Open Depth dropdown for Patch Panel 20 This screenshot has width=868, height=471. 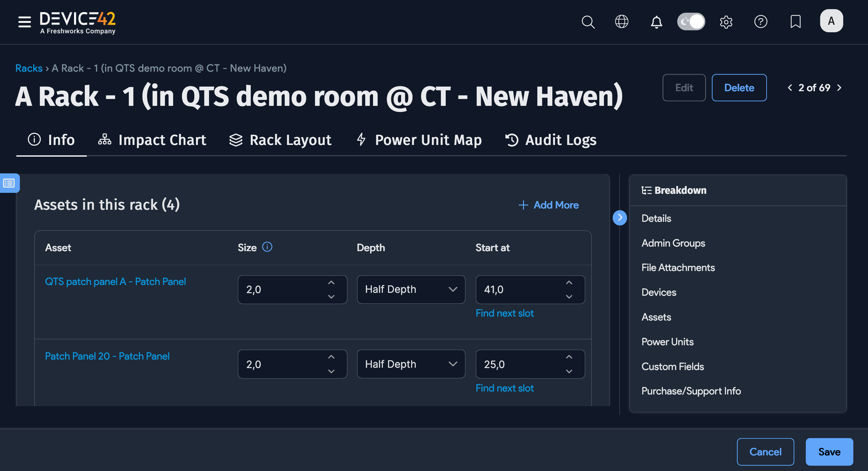pos(411,364)
